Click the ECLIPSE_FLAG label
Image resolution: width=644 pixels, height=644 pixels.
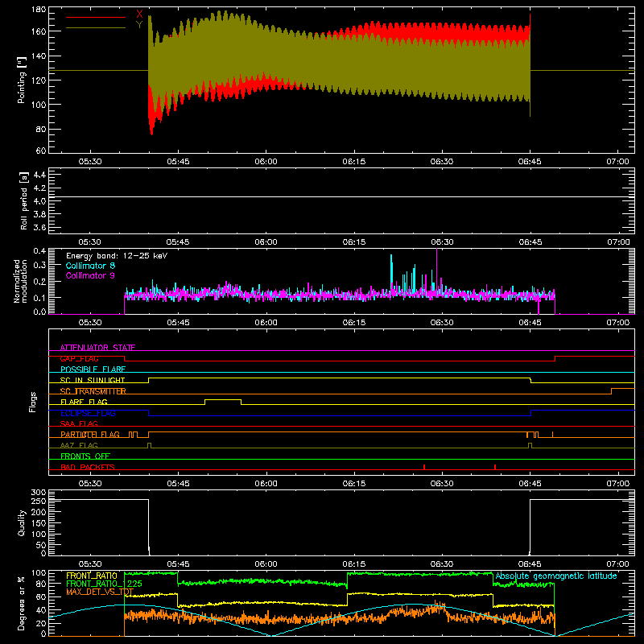88,413
